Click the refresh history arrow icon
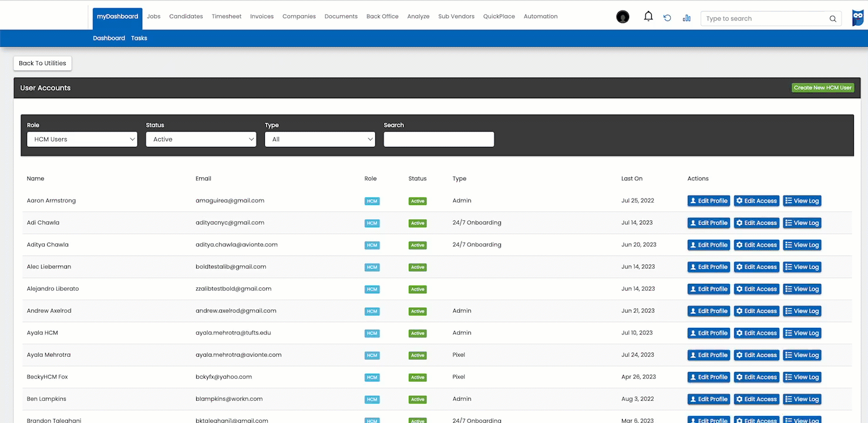The height and width of the screenshot is (423, 868). pos(667,18)
